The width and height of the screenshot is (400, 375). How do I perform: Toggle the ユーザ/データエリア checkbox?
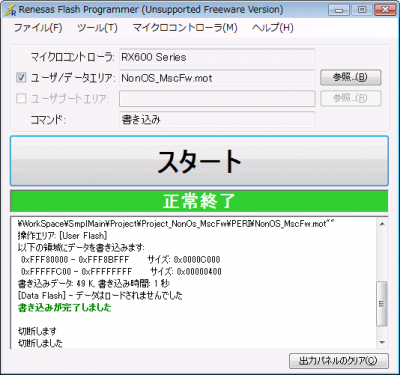point(21,78)
